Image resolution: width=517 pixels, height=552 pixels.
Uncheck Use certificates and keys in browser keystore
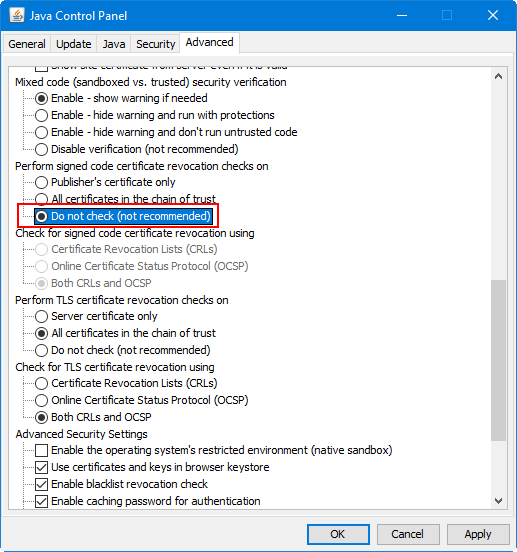click(x=42, y=467)
